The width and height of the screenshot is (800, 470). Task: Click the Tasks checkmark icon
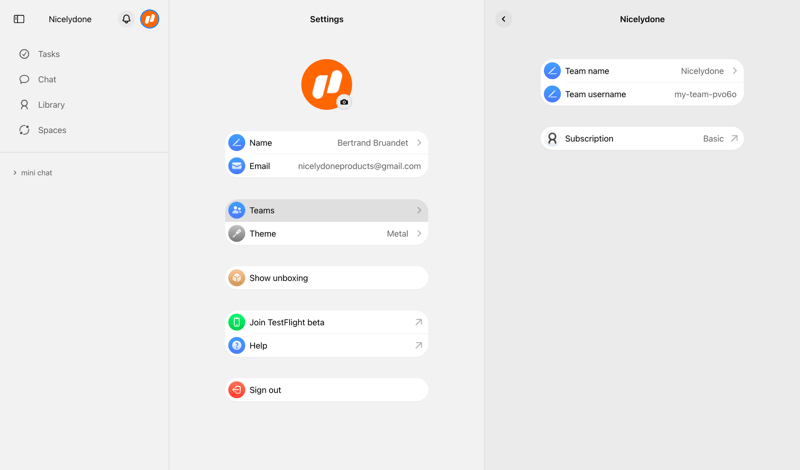24,54
